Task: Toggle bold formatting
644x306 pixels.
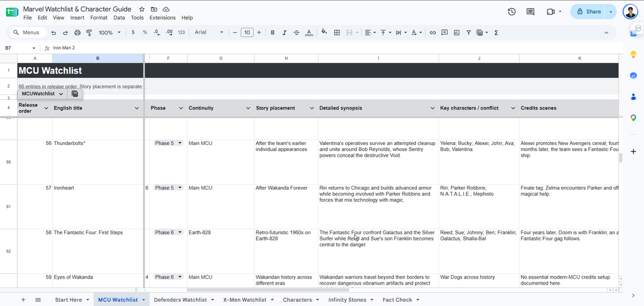Action: (273, 33)
